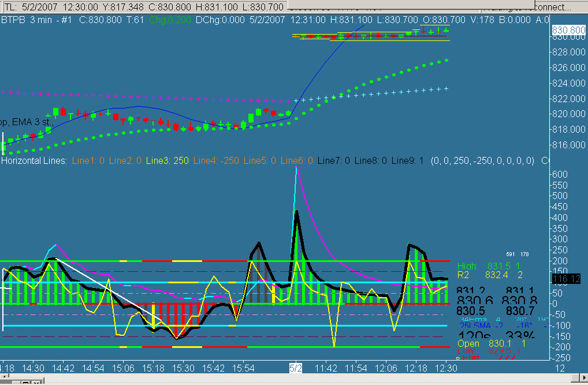588x386 pixels.
Task: Click the 'Line5: 0' parameter
Action: [259, 161]
